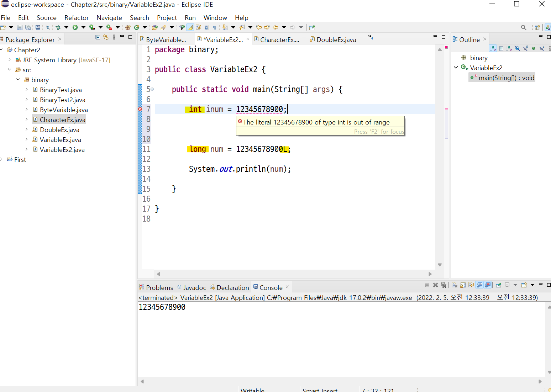Click the Open Type toolbar icon
Image resolution: width=551 pixels, height=392 pixels.
(x=154, y=27)
